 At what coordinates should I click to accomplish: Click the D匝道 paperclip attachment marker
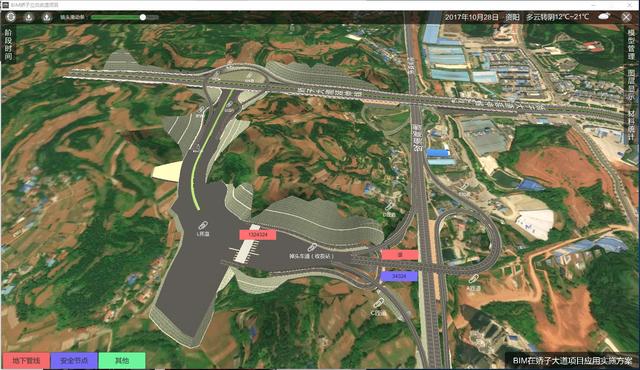click(x=389, y=205)
